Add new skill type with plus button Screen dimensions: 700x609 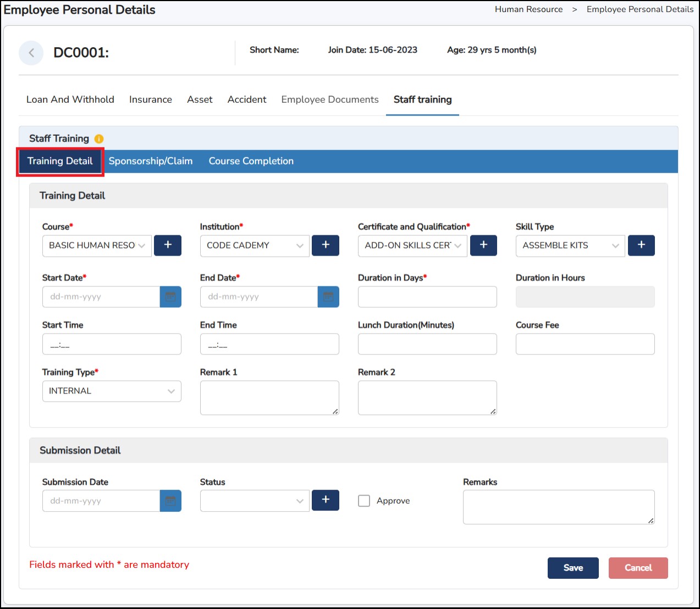[x=641, y=245]
